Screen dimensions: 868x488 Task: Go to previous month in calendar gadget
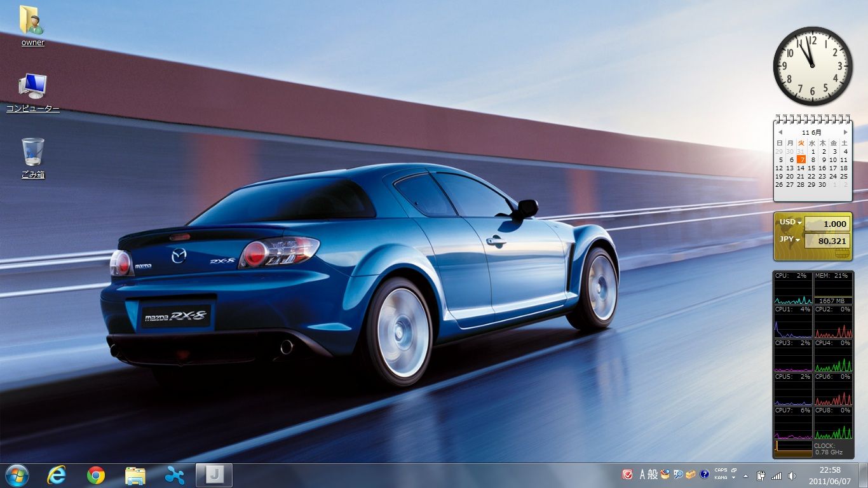780,132
